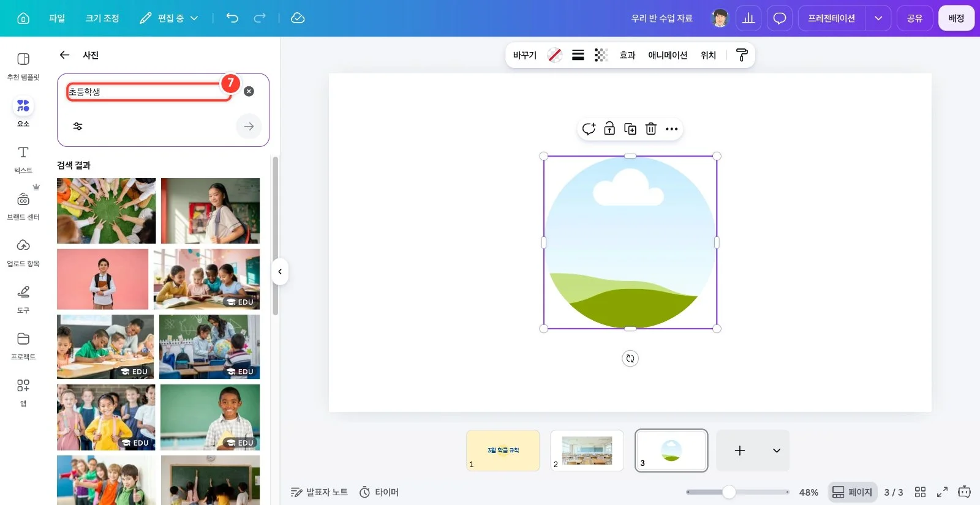Open the grid view of pages
Screen dimensions: 980x505
pyautogui.click(x=920, y=492)
